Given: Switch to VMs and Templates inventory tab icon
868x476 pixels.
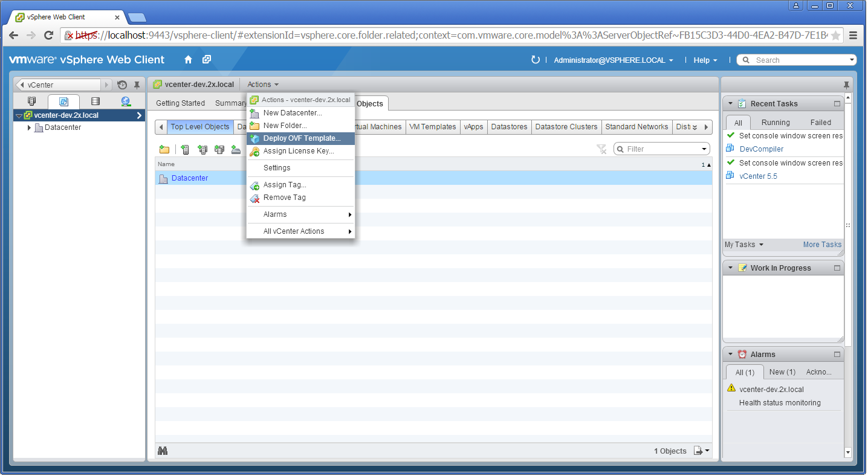Looking at the screenshot, I should (x=63, y=101).
